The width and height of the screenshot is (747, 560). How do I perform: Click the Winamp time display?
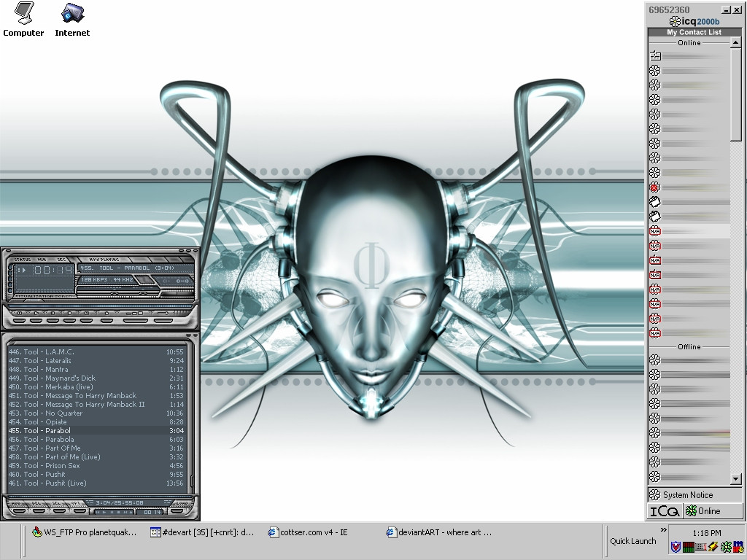[x=53, y=270]
